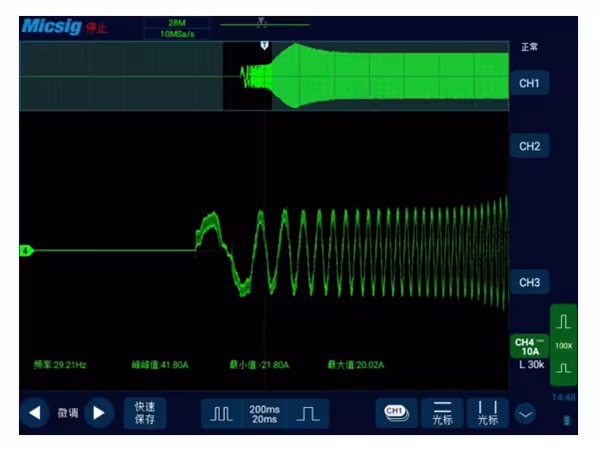Tap the maximum 20.02A measurement
The width and height of the screenshot is (600, 452).
tap(356, 365)
